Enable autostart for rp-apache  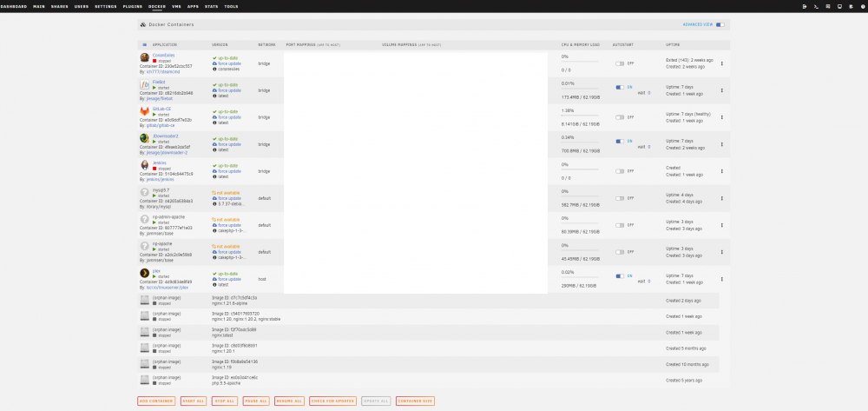620,252
